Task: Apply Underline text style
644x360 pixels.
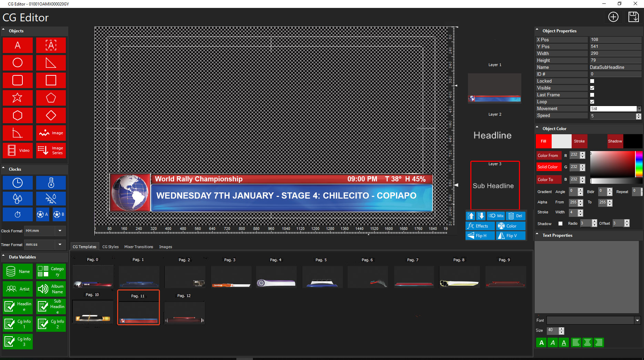Action: [x=564, y=342]
